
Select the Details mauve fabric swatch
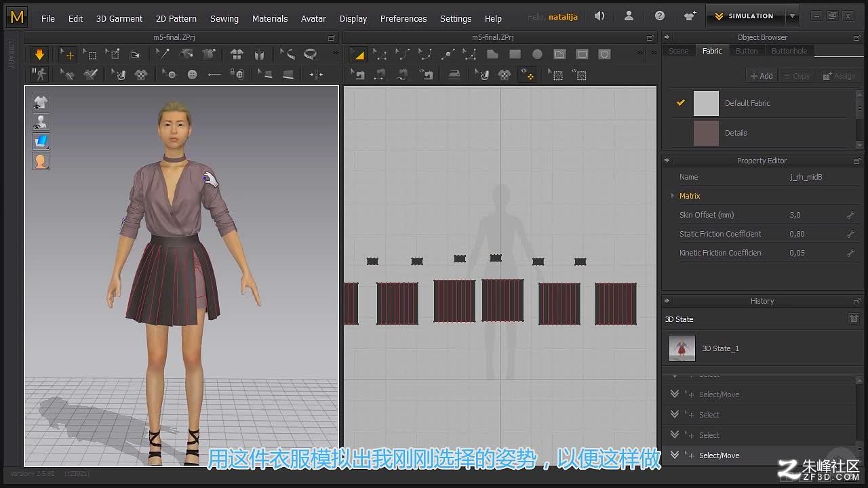706,133
